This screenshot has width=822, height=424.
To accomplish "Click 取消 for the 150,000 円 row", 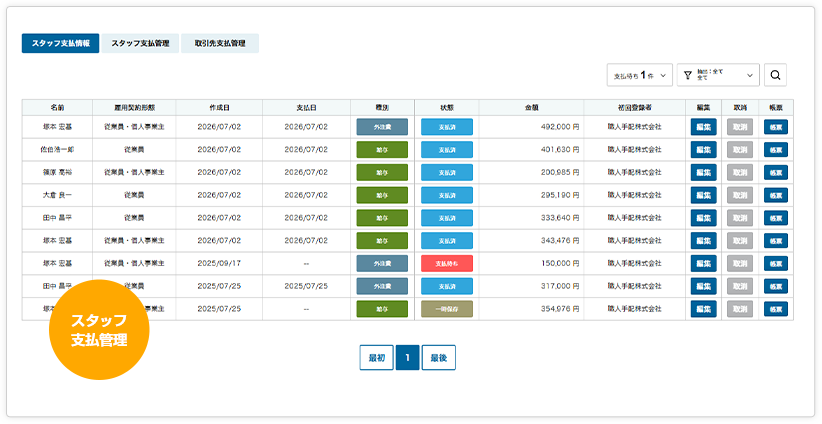I will pyautogui.click(x=740, y=264).
